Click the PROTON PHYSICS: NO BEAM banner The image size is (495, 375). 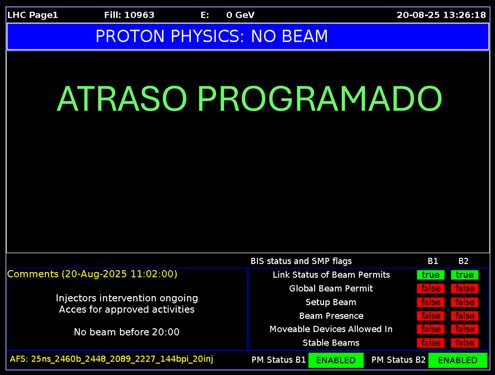(248, 36)
